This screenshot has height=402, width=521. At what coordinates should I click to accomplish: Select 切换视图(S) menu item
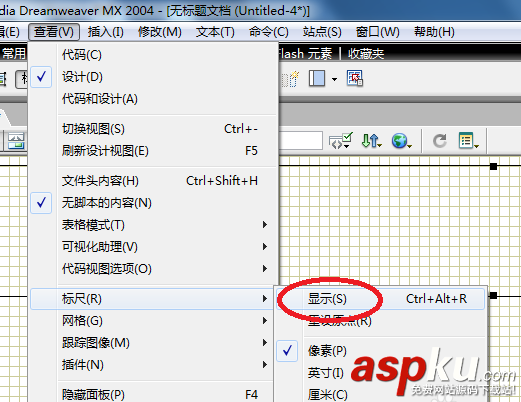(x=154, y=129)
